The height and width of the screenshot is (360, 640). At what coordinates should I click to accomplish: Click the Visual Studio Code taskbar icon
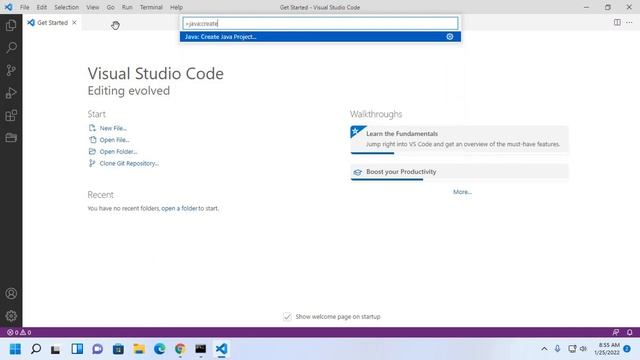tap(221, 349)
